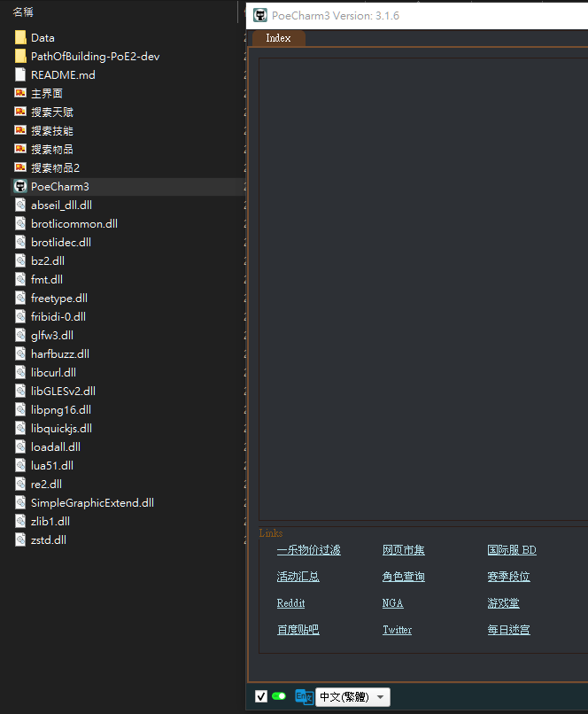588x714 pixels.
Task: Select the 搜索天赋 image file
Action: [x=51, y=112]
